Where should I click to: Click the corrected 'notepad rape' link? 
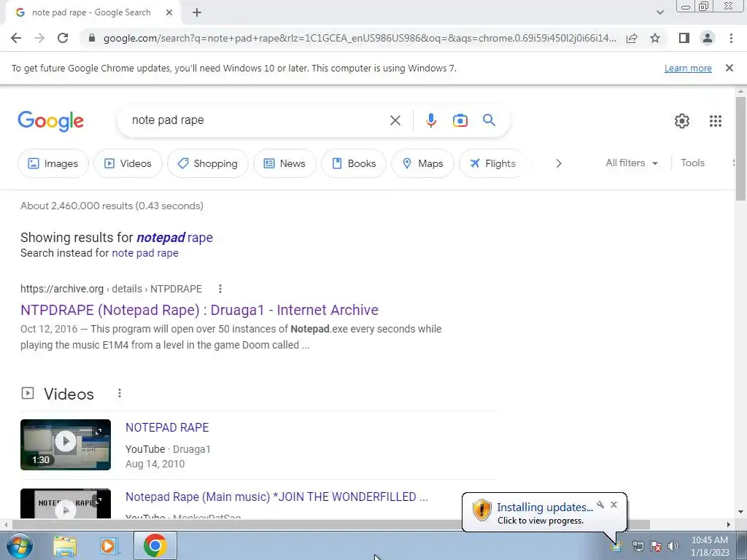(x=174, y=238)
